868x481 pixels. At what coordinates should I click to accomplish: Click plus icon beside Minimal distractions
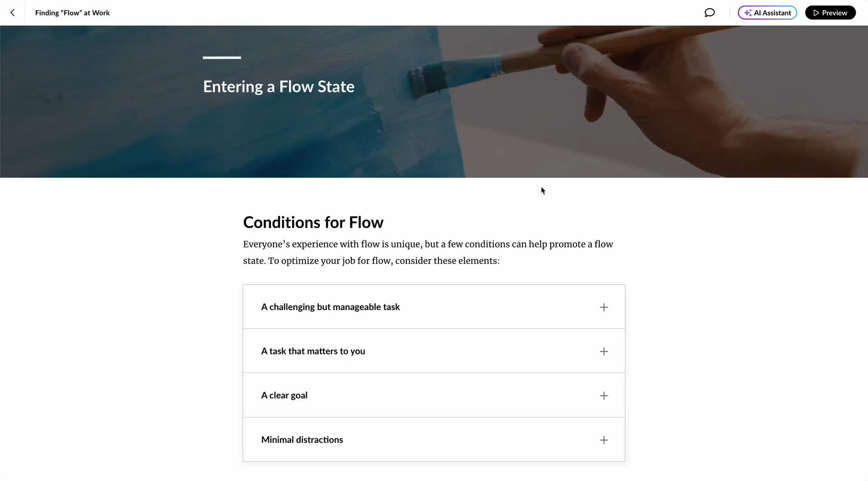click(x=604, y=440)
